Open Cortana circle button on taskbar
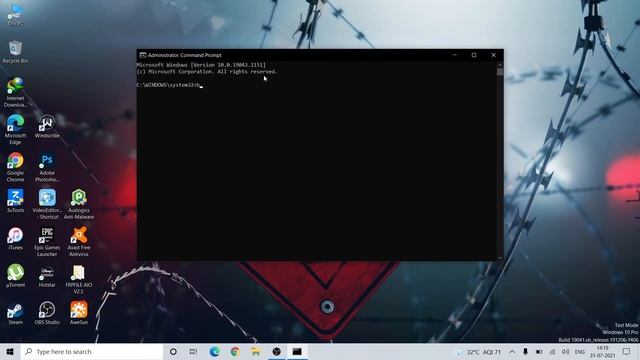 173,351
